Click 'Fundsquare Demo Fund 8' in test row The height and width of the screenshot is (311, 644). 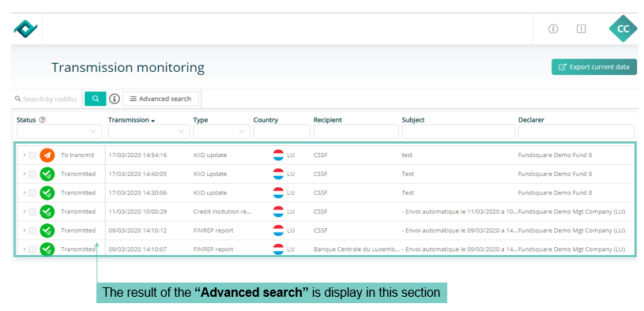555,155
